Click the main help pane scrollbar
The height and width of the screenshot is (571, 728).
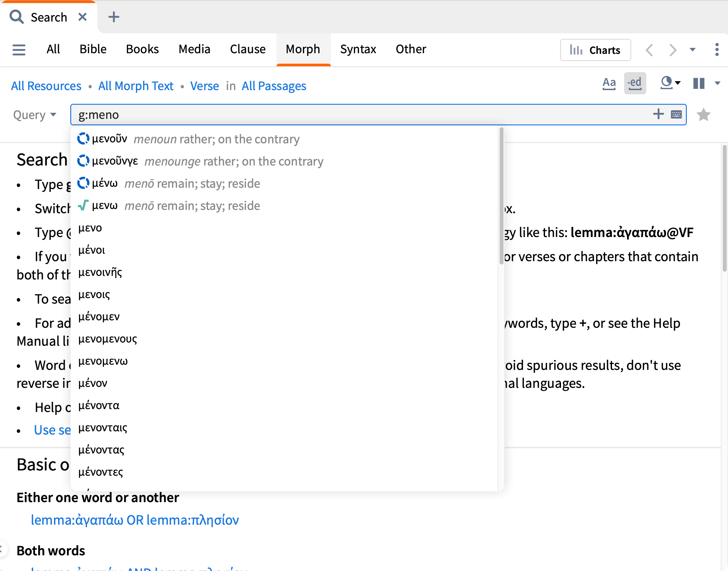point(724,208)
